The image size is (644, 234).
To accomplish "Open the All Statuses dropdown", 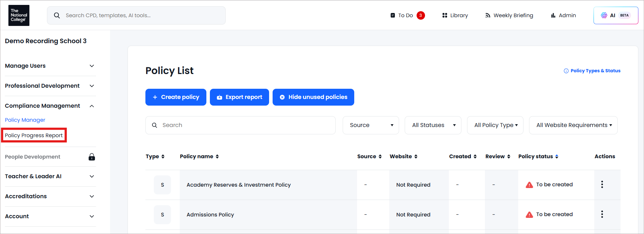I will 433,125.
